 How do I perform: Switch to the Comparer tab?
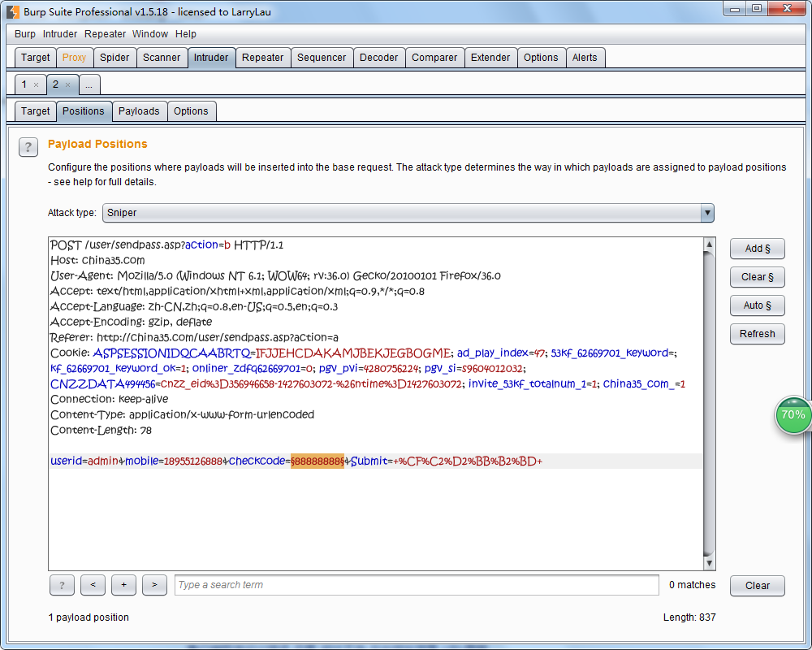[x=434, y=58]
